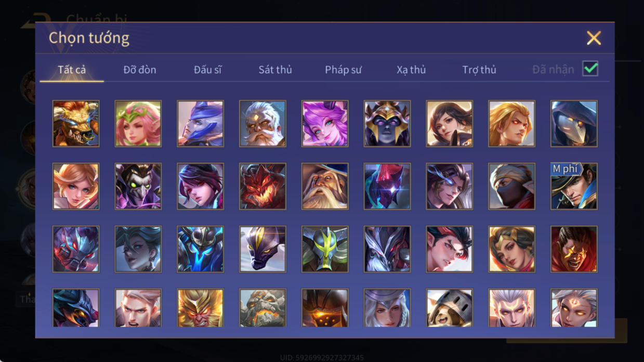Pick the golden monkey king hero
The width and height of the screenshot is (644, 362).
[x=200, y=308]
